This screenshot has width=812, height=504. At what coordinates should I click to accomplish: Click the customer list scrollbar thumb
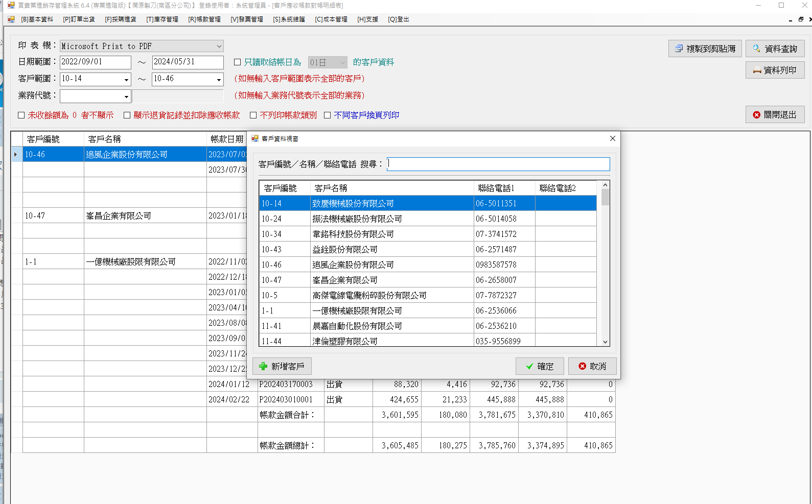coord(605,197)
